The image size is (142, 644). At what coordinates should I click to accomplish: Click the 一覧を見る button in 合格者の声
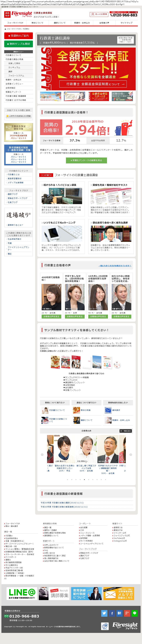click(x=126, y=431)
